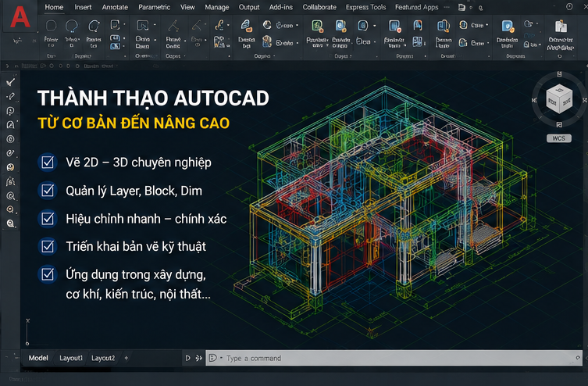Image resolution: width=588 pixels, height=386 pixels.
Task: Click the eraser-shaped ribbon icon
Action: click(246, 25)
